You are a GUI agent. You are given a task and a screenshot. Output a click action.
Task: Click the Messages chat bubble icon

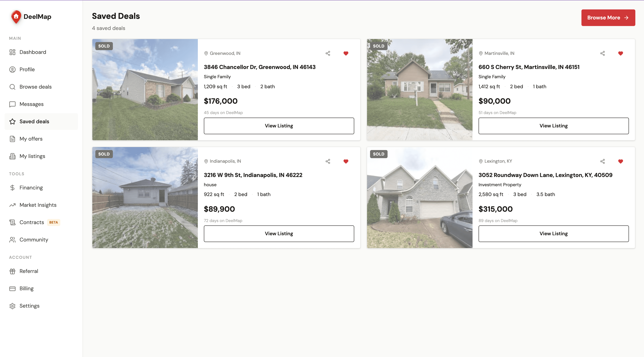tap(12, 104)
